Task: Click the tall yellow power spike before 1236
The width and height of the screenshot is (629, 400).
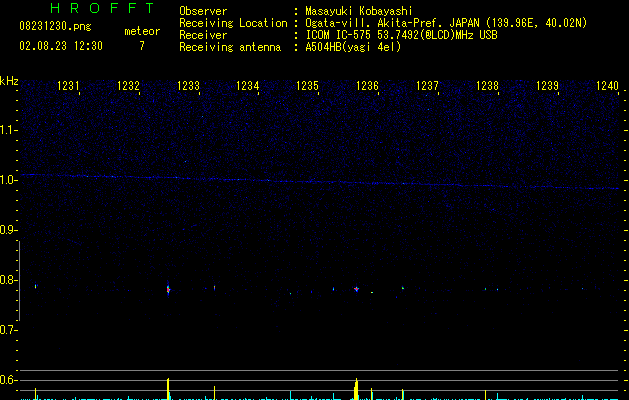Action: tap(356, 388)
